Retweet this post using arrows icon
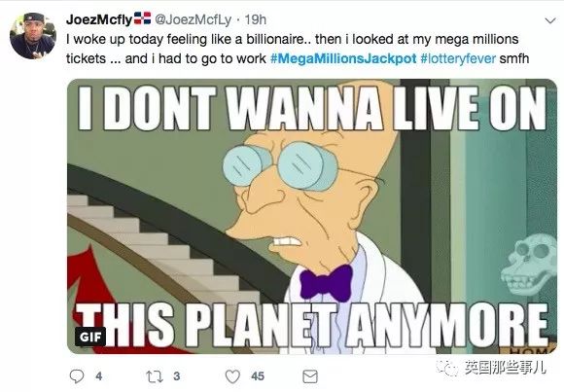Viewport: 564px width, 392px height. [155, 376]
